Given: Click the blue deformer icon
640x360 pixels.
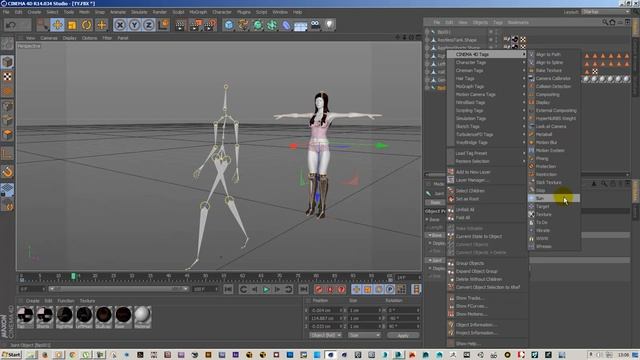Looking at the screenshot, I should click(x=286, y=25).
